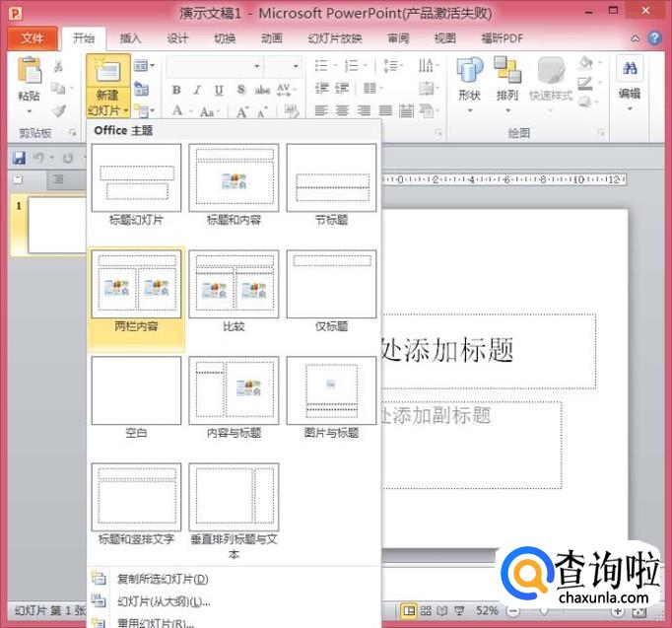Select the Format Painter brush icon
The width and height of the screenshot is (672, 628).
[x=58, y=110]
